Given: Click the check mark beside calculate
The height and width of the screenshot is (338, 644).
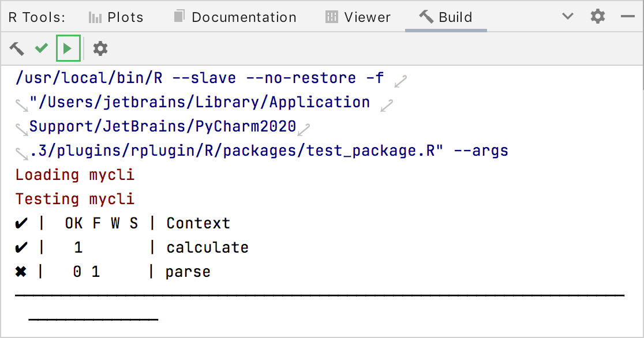Looking at the screenshot, I should coord(21,247).
